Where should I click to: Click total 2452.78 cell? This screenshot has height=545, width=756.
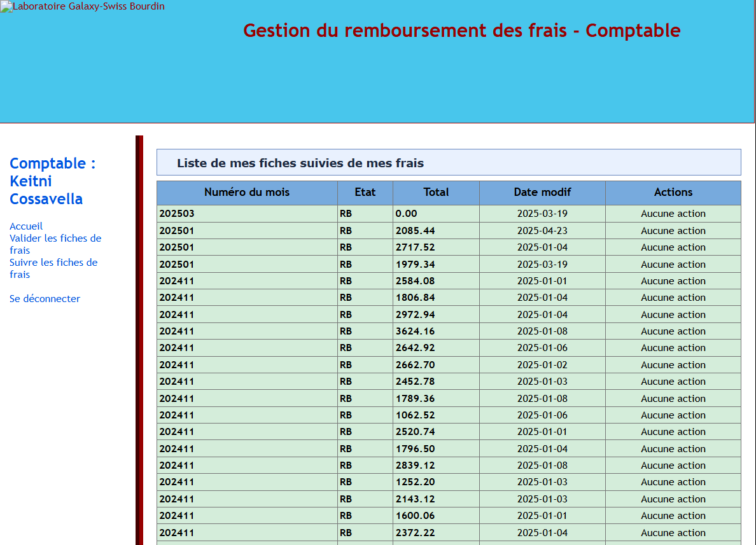[x=437, y=381]
